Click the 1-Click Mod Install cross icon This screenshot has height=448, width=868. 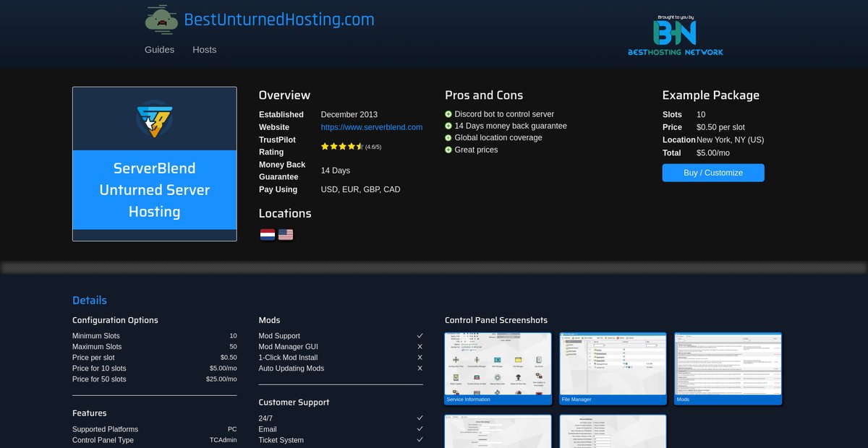420,358
